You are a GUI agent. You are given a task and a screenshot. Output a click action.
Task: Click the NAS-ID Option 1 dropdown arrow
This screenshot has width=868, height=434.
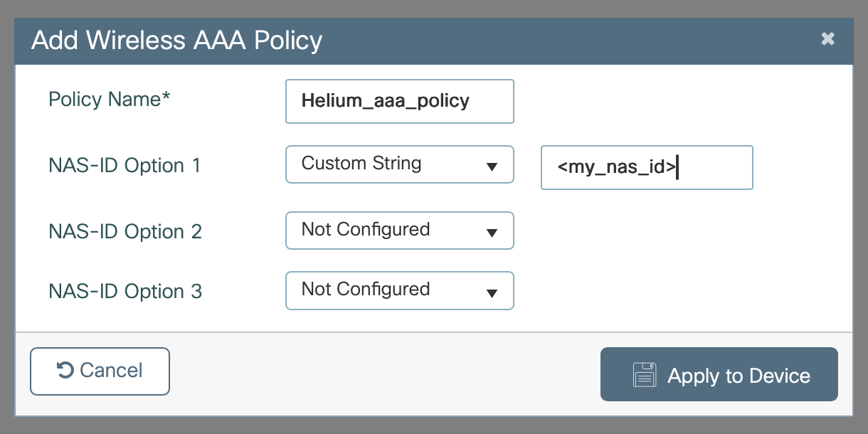(491, 166)
